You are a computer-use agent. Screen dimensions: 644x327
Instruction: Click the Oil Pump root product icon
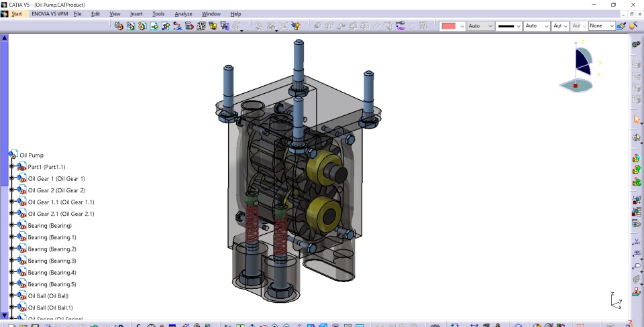coord(13,155)
